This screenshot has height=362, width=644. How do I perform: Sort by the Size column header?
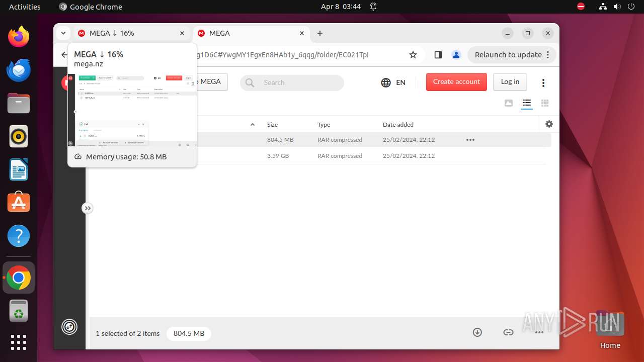tap(272, 125)
